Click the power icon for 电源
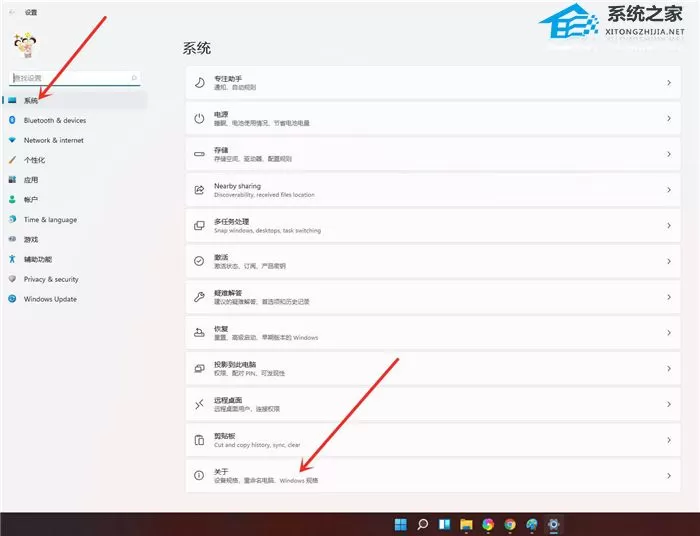This screenshot has width=700, height=536. 199,118
